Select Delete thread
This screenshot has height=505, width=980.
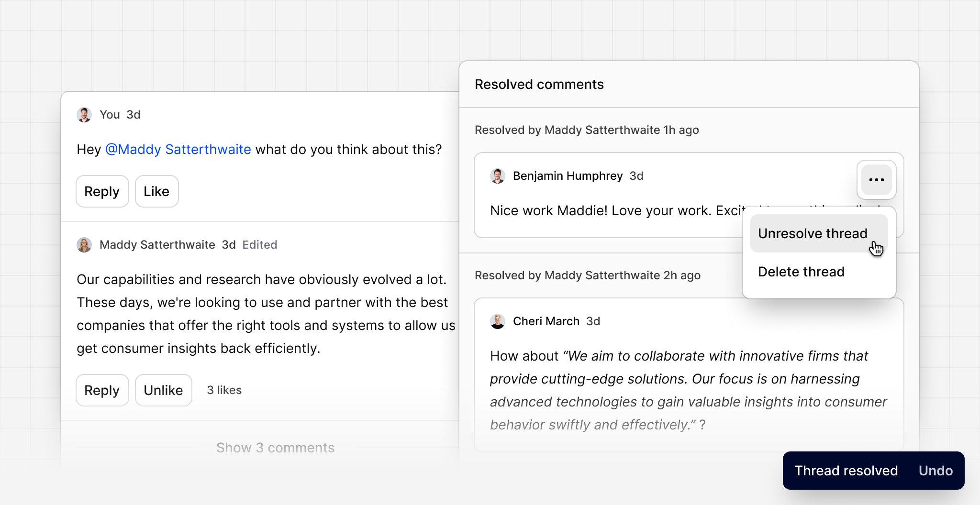coord(801,272)
